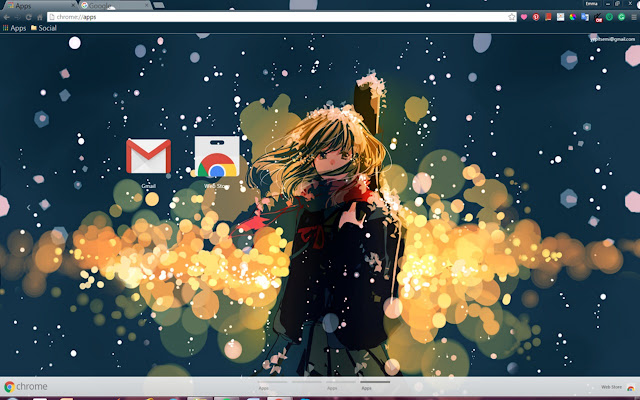Go to the home page icon
The width and height of the screenshot is (640, 400).
pos(40,17)
